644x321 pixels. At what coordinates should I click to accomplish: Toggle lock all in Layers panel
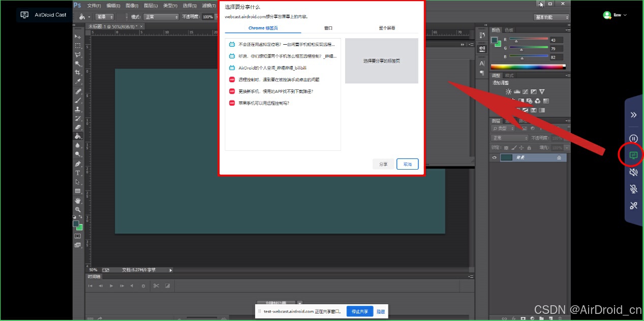pos(529,148)
